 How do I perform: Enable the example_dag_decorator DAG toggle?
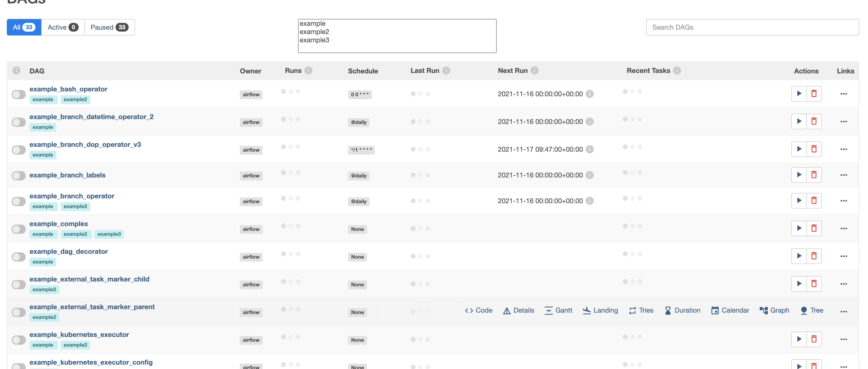click(x=18, y=257)
